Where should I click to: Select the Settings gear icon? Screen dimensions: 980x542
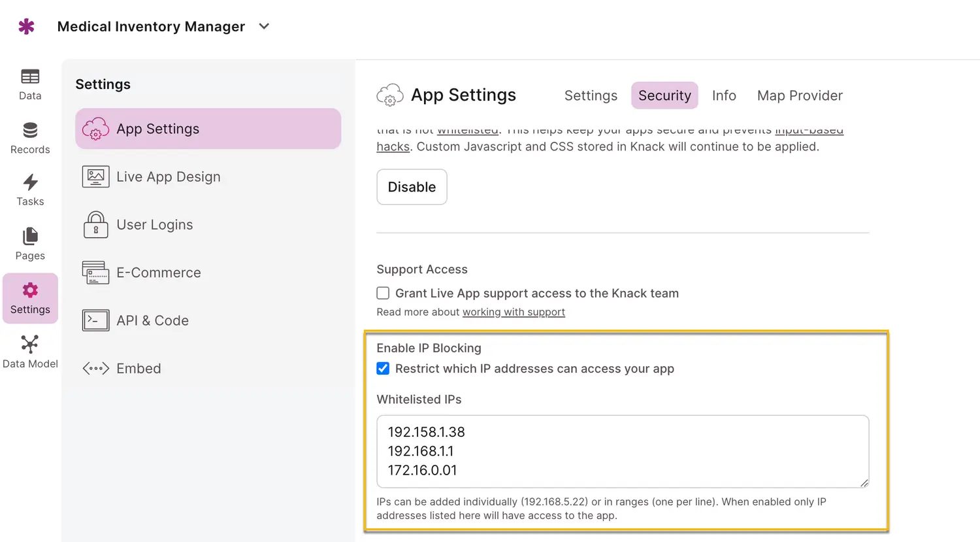pos(30,290)
